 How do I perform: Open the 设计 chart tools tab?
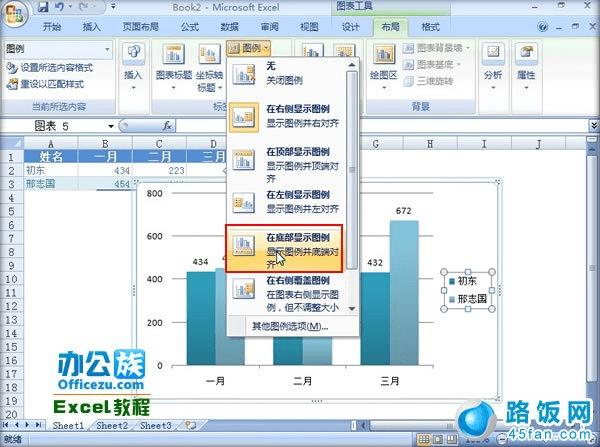(x=351, y=27)
